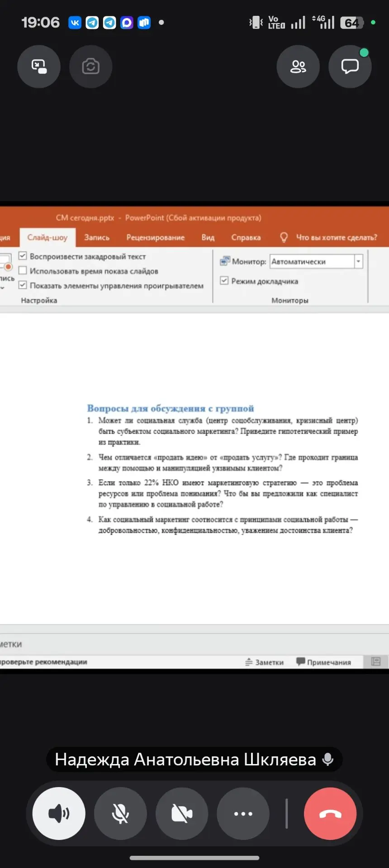Click the lightbulb Tell Me icon

coord(284,237)
